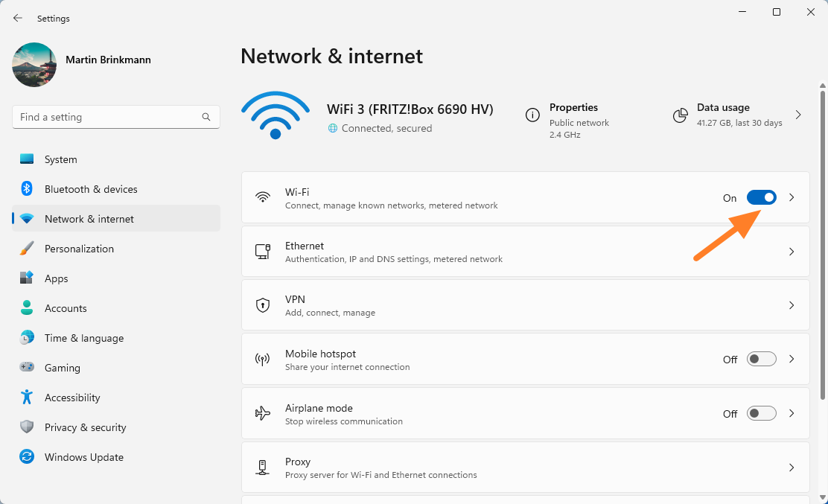The height and width of the screenshot is (504, 828).
Task: Switch on Airplane mode toggle
Action: point(761,413)
